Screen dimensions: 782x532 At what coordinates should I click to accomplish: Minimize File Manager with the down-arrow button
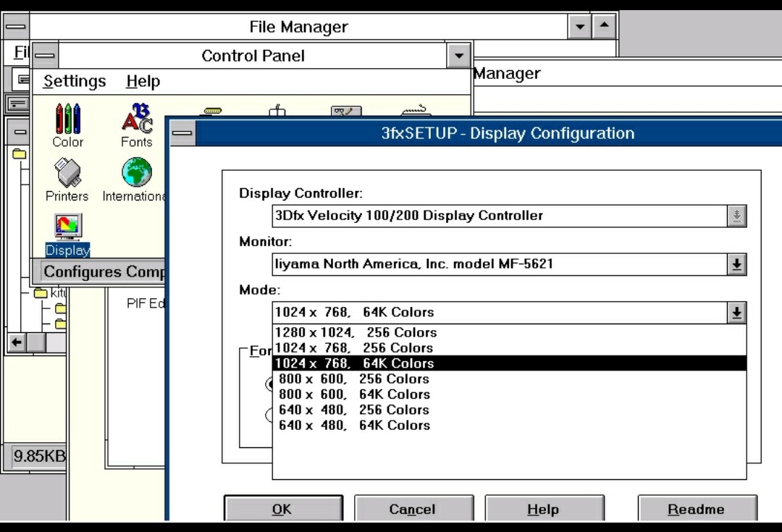579,27
